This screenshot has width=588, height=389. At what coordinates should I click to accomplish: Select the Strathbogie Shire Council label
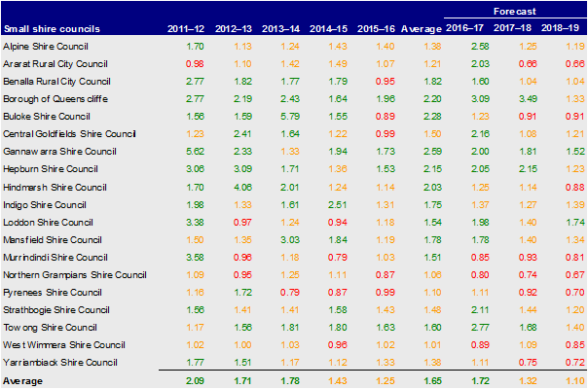56,310
